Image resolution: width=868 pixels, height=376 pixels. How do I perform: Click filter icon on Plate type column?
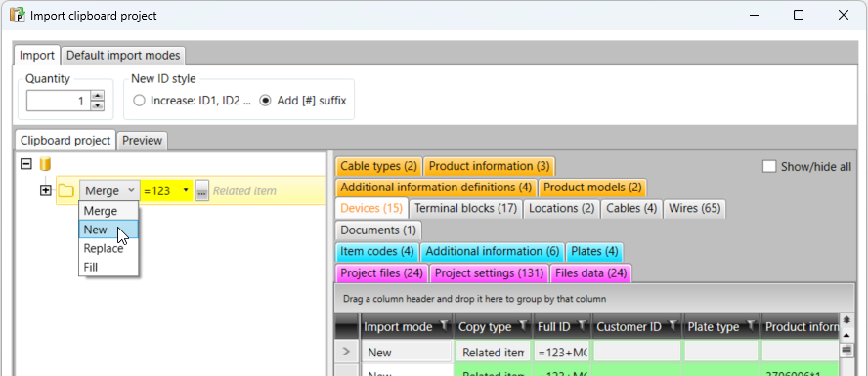(x=751, y=326)
